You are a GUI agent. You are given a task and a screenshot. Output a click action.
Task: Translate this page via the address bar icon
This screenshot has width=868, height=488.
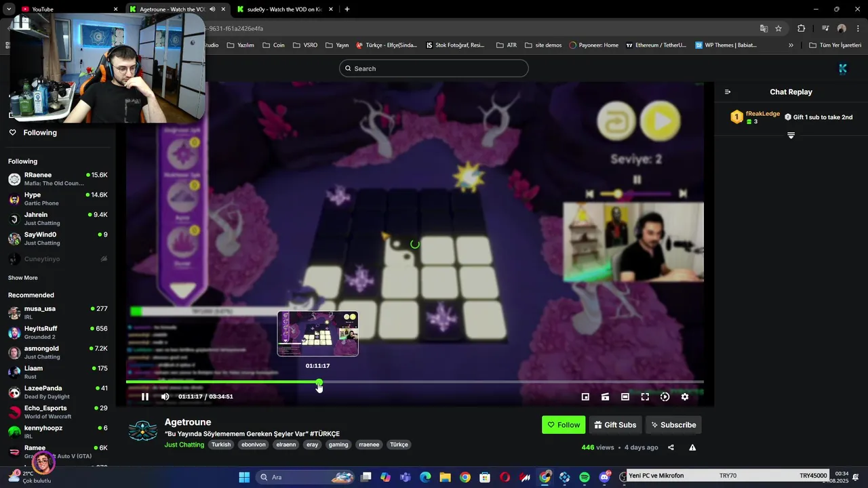(764, 28)
